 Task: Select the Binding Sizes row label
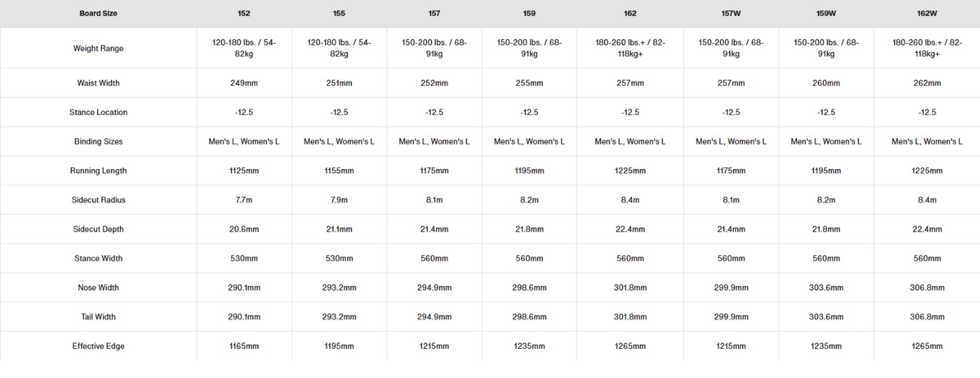pyautogui.click(x=98, y=141)
